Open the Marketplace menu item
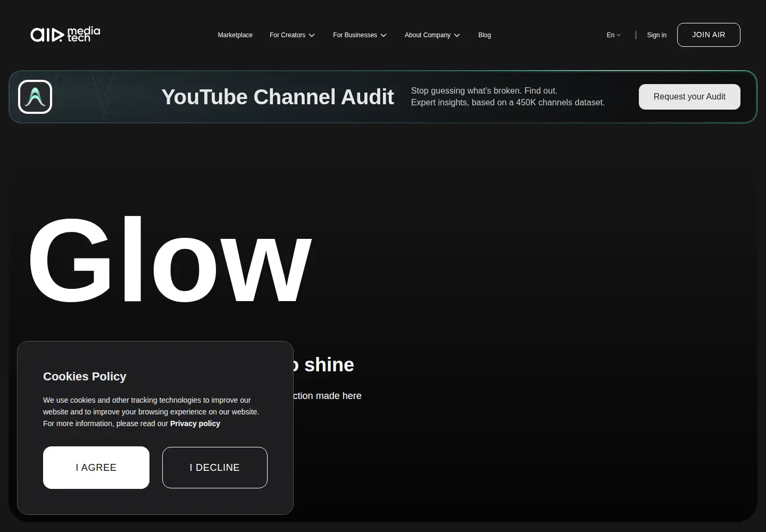766x532 pixels. tap(235, 35)
